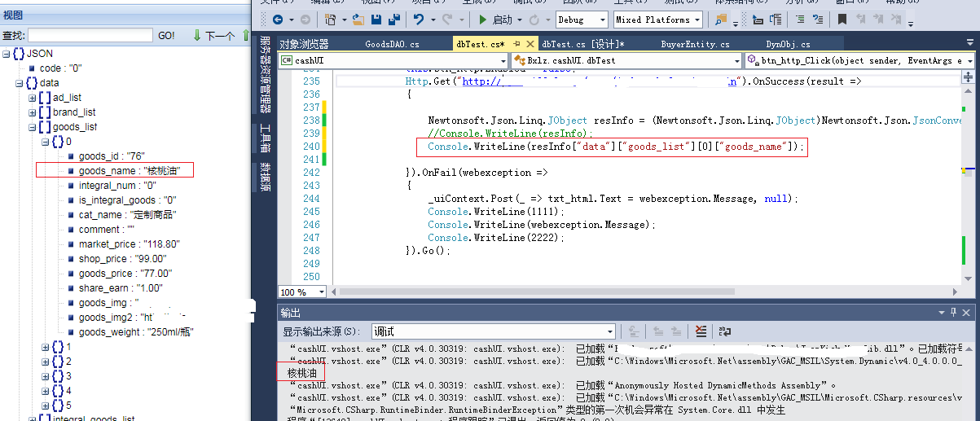The image size is (980, 421).
Task: Click the cat_name : "定制商品" row
Action: pyautogui.click(x=127, y=215)
